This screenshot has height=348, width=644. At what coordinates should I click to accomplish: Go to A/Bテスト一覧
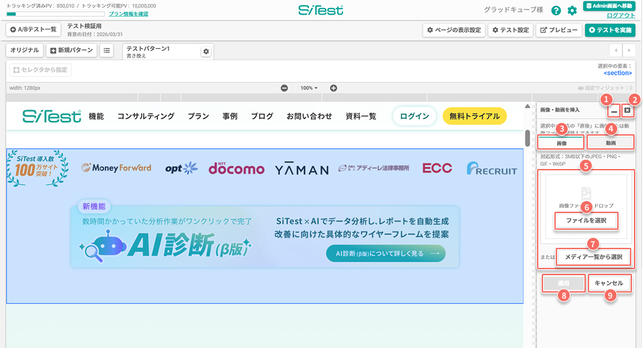(33, 30)
